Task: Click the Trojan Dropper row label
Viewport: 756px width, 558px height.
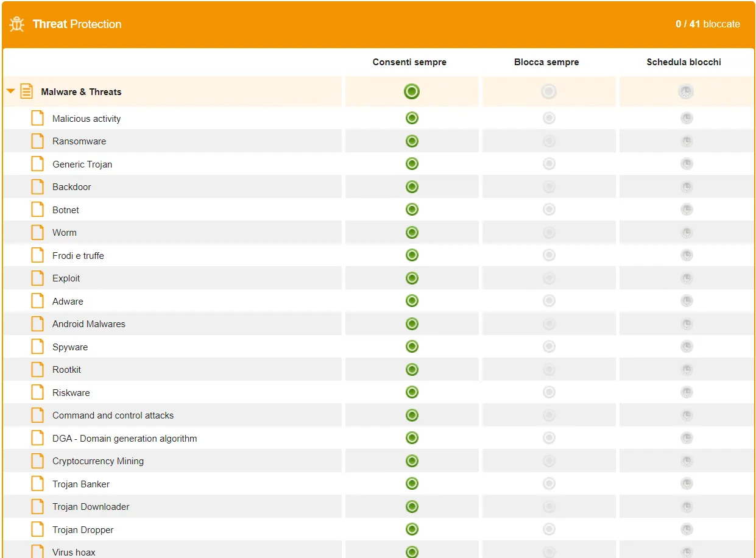Action: (x=83, y=530)
